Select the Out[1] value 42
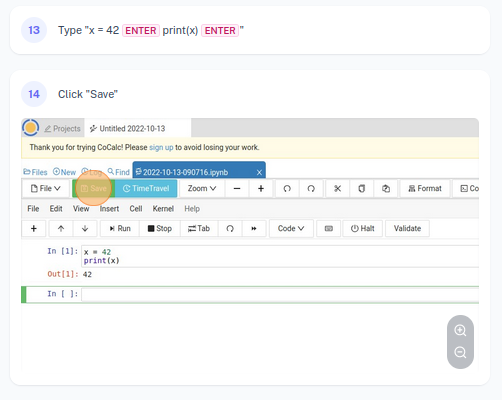Viewport: 502px width, 400px height. pos(87,274)
